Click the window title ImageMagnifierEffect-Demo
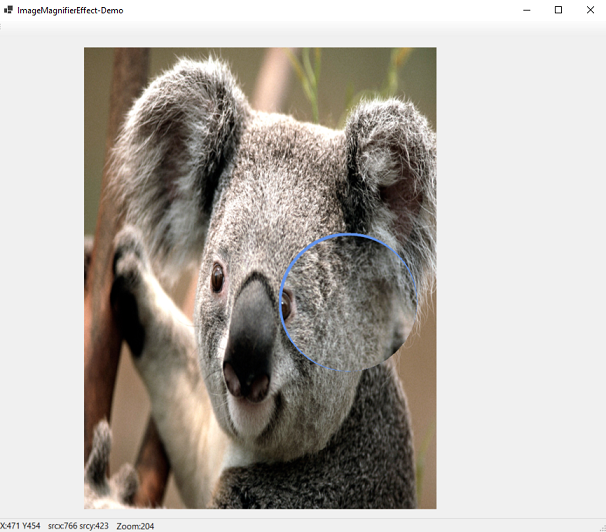The width and height of the screenshot is (606, 532). click(x=70, y=10)
